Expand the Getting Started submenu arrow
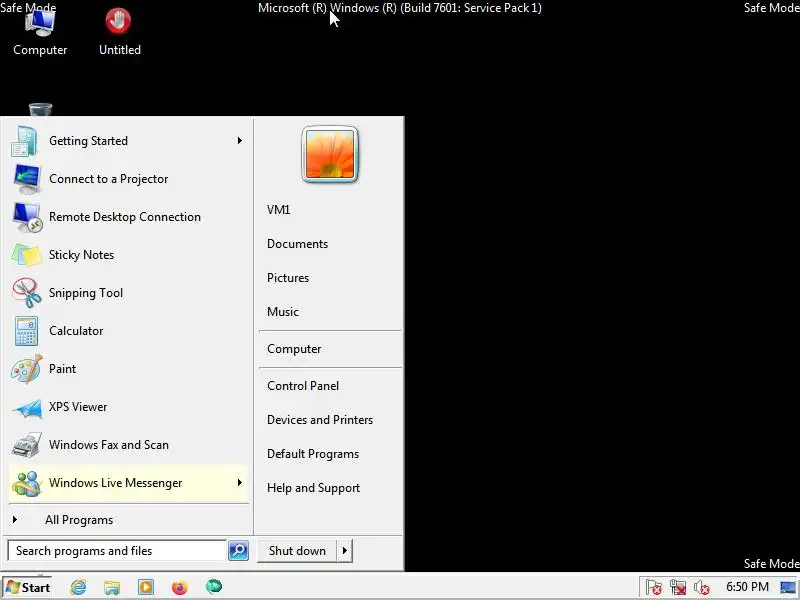Screen dimensions: 800x600 239,141
